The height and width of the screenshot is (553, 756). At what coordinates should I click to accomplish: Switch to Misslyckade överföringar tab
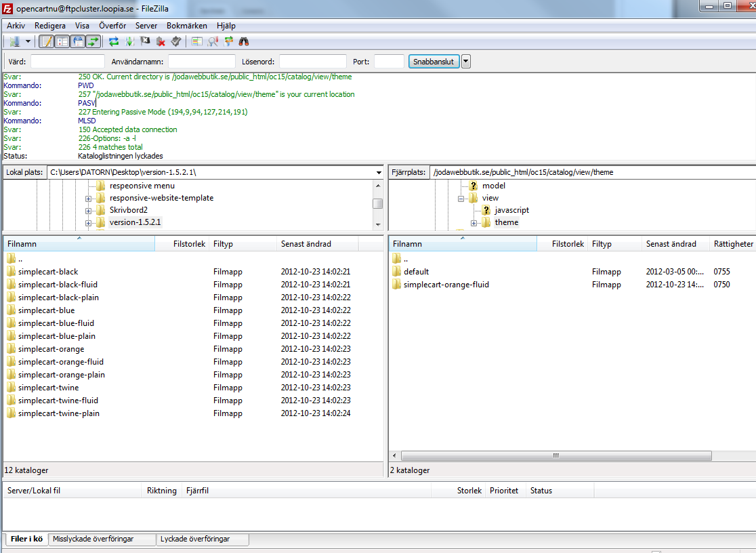(102, 539)
